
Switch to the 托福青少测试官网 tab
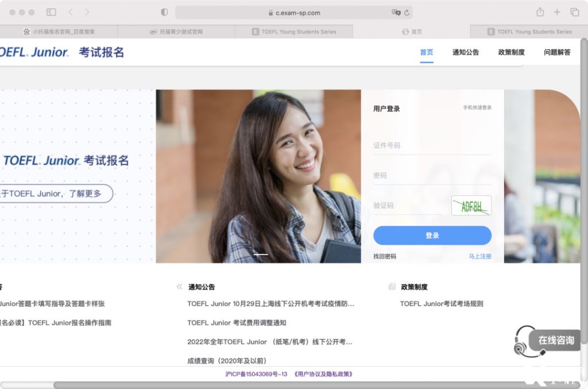[x=176, y=32]
